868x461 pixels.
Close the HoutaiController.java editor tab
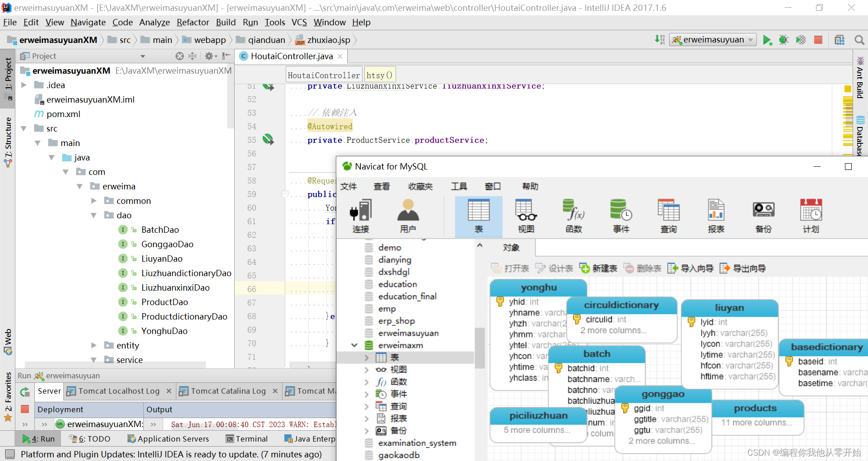(340, 56)
